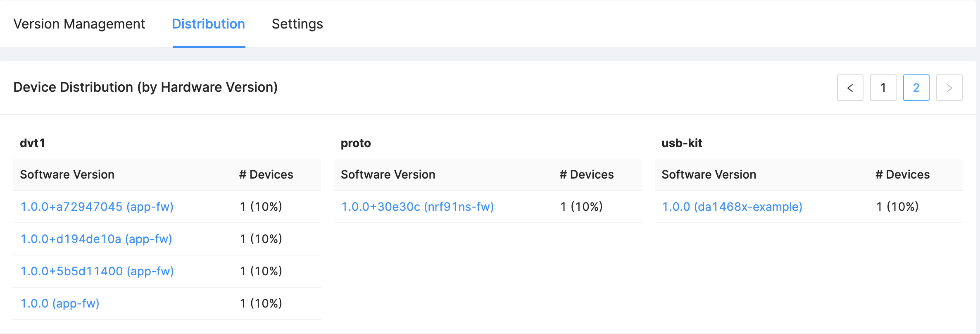Switch to the Distribution tab

click(x=209, y=24)
